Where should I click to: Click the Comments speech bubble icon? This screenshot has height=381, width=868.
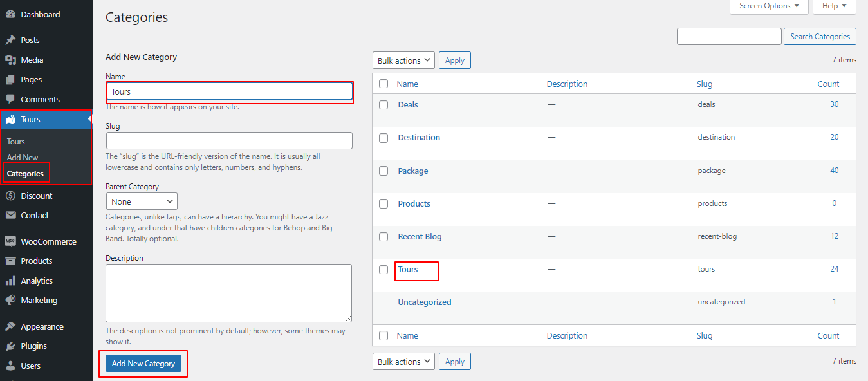click(10, 99)
